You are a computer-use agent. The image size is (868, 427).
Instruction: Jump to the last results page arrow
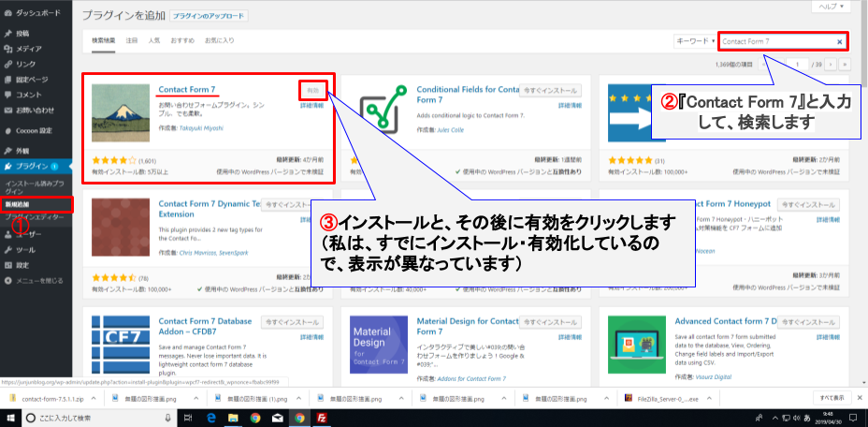(x=845, y=65)
